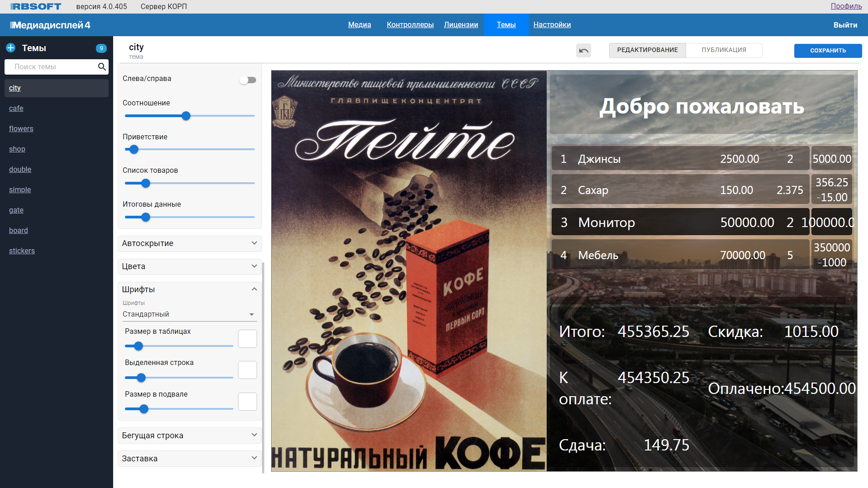Select the gate theme
The image size is (868, 488).
pos(16,210)
